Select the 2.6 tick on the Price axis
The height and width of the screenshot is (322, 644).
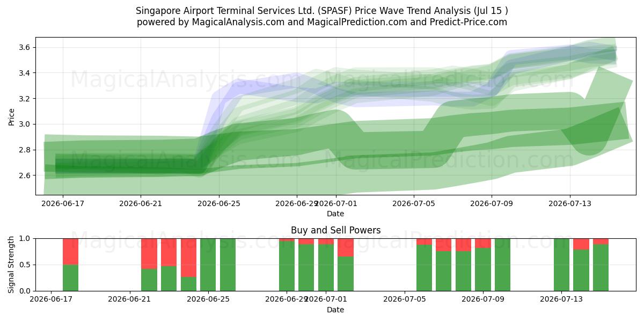click(x=25, y=175)
